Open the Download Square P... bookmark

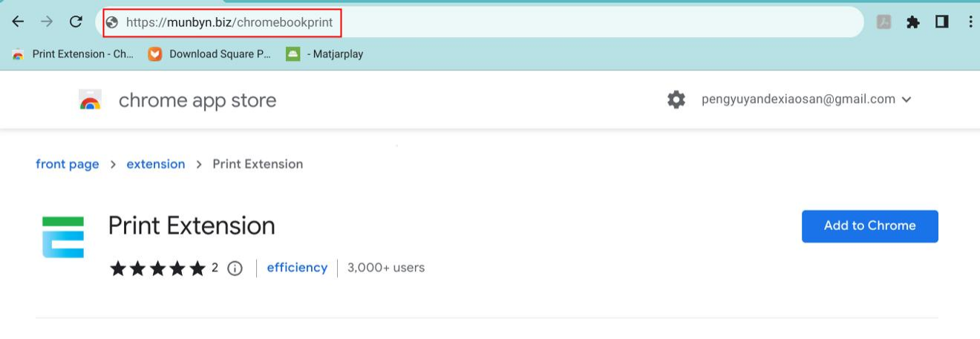(210, 54)
